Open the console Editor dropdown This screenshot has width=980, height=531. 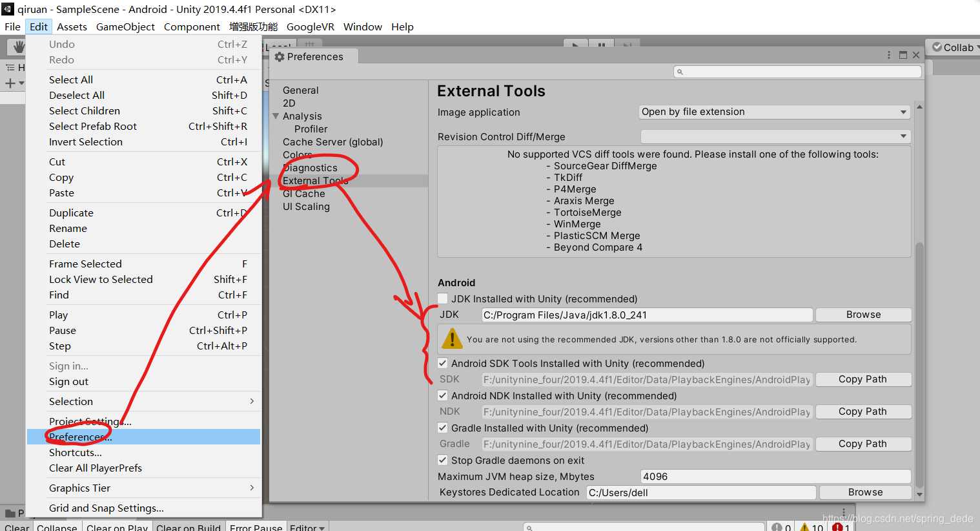pyautogui.click(x=307, y=527)
